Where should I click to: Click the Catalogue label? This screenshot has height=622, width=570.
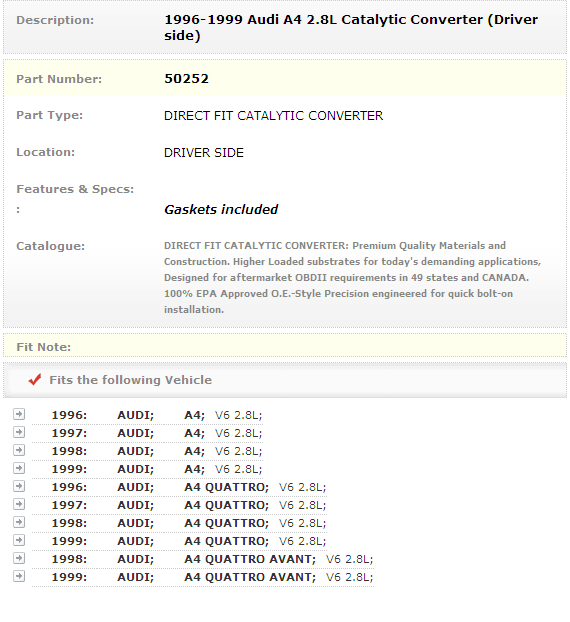pyautogui.click(x=50, y=246)
